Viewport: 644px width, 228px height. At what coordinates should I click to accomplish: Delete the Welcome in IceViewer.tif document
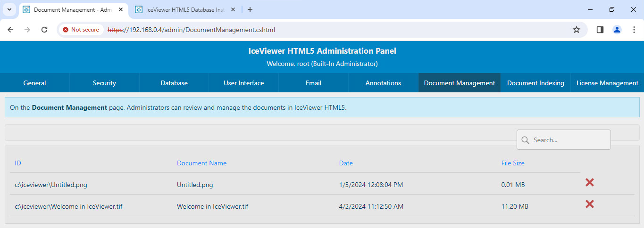point(589,204)
